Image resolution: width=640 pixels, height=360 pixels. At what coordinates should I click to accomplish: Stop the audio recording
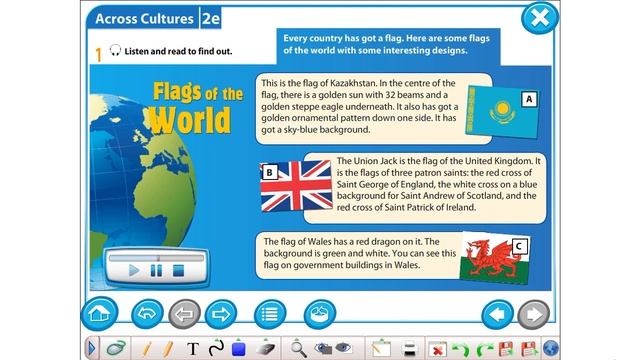click(x=178, y=271)
